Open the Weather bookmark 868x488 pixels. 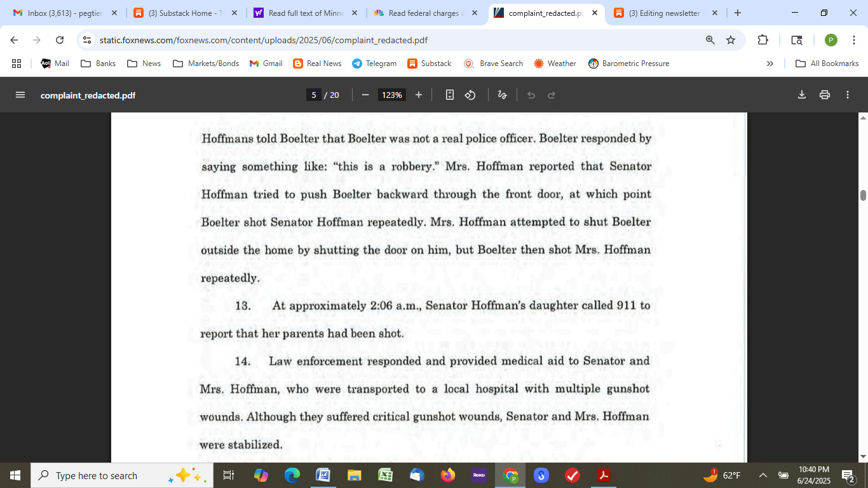(555, 64)
